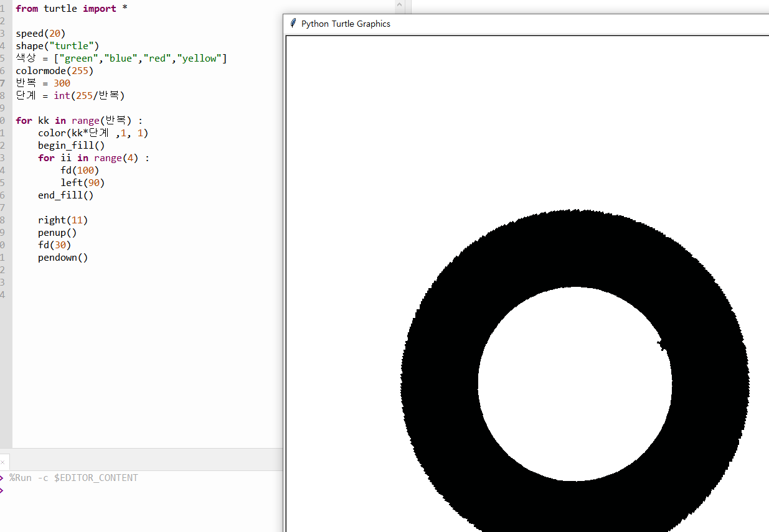The image size is (769, 532).
Task: Click the 'fd(100)' code line
Action: [80, 170]
